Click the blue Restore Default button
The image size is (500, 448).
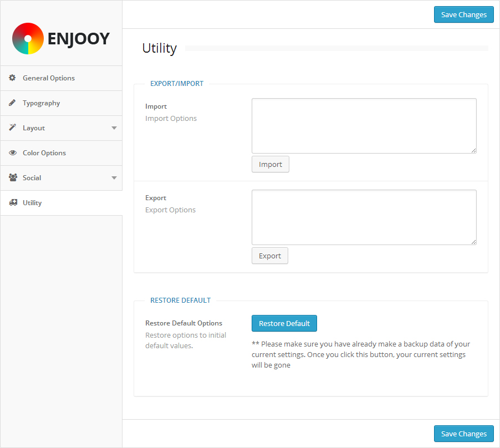click(x=284, y=324)
